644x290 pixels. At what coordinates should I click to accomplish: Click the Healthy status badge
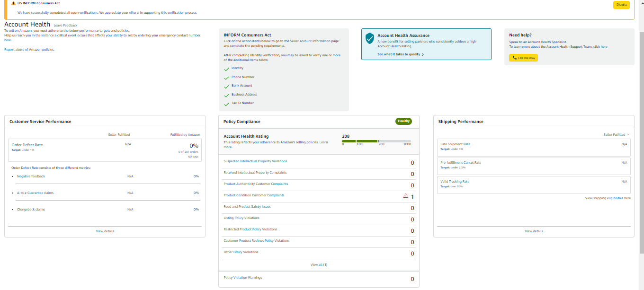click(403, 121)
